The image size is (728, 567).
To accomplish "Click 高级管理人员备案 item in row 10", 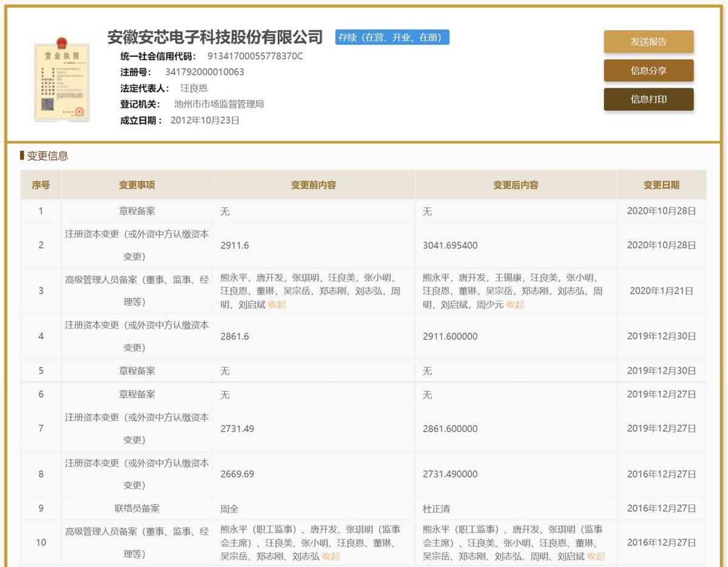I will (x=137, y=542).
